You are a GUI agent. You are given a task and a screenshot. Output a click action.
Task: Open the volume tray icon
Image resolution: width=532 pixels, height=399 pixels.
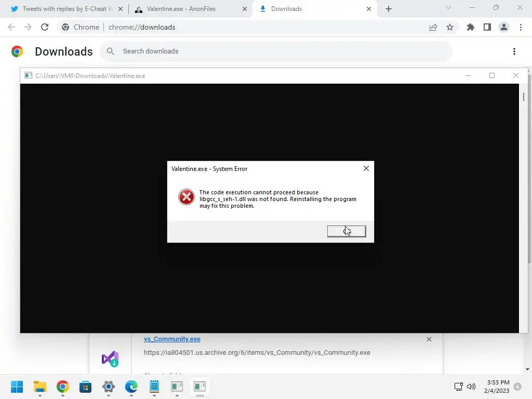[x=471, y=386]
